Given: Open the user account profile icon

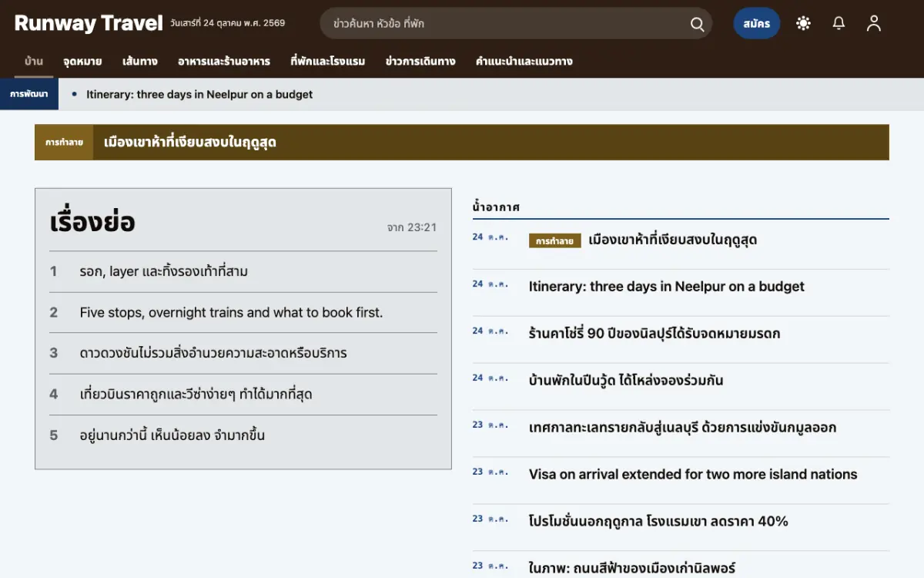Looking at the screenshot, I should (x=873, y=23).
